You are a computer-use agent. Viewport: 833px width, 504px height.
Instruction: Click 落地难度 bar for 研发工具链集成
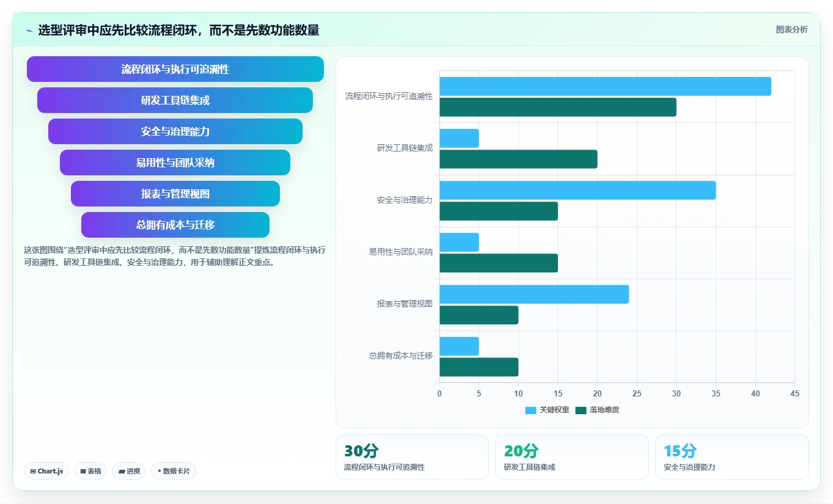pos(518,159)
